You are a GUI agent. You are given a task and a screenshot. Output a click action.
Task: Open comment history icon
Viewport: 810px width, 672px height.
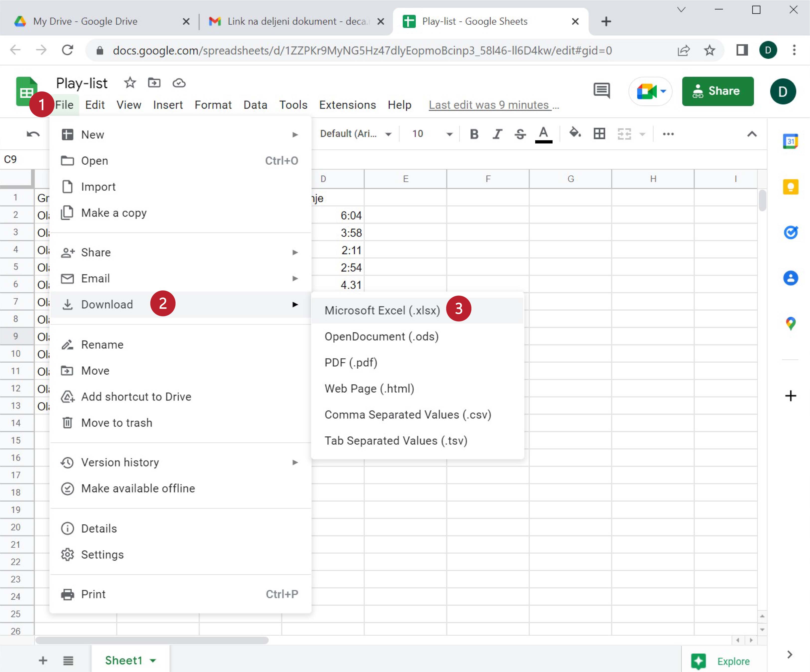(601, 91)
